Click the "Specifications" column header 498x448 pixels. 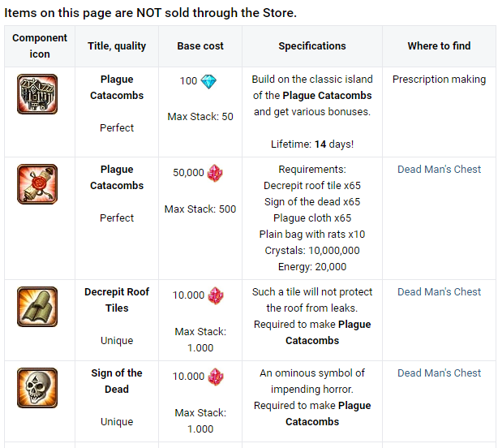(312, 46)
